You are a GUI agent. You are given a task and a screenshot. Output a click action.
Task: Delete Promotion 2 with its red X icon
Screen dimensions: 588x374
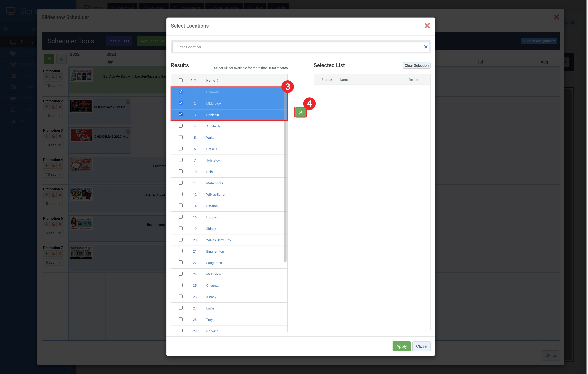tap(60, 107)
